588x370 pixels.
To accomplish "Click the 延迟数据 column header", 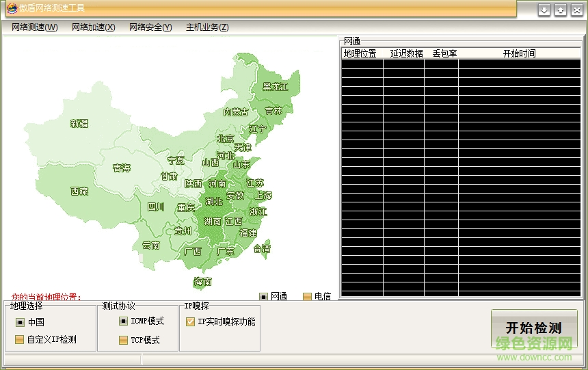I will (406, 53).
